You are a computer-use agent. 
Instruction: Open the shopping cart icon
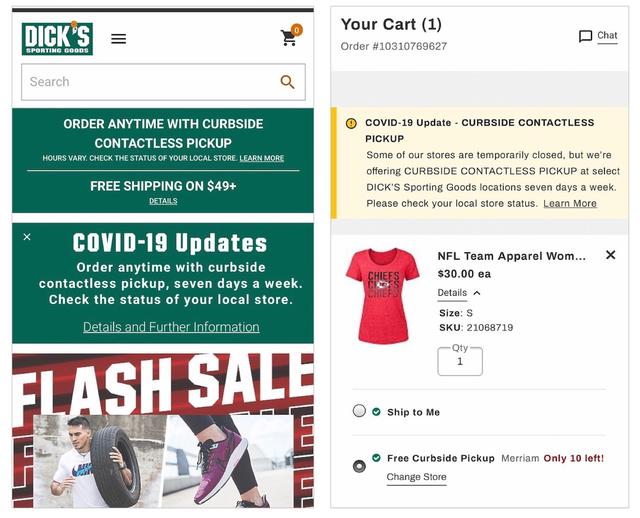(x=291, y=36)
